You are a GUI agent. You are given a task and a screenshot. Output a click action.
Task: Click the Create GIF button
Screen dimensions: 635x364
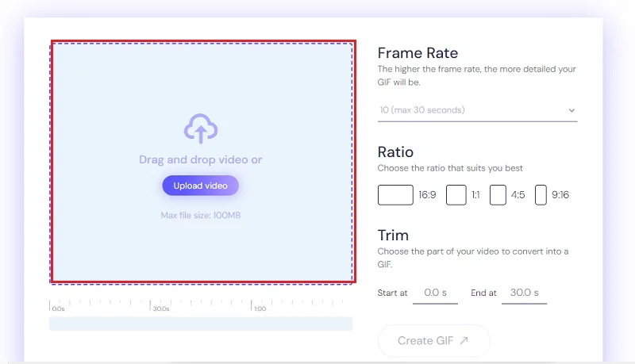coord(433,340)
